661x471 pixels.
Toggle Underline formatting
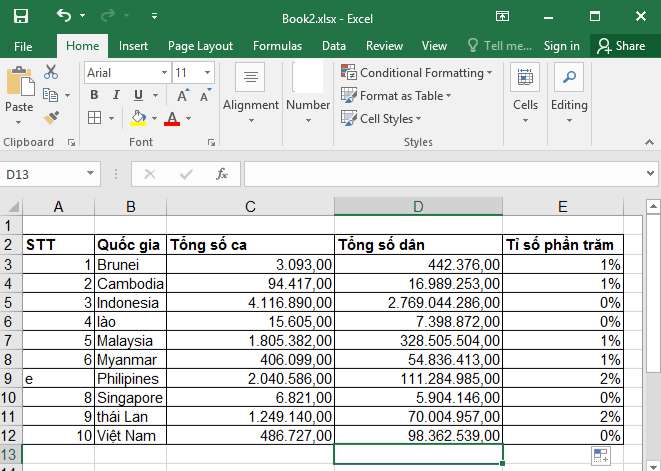coord(137,95)
